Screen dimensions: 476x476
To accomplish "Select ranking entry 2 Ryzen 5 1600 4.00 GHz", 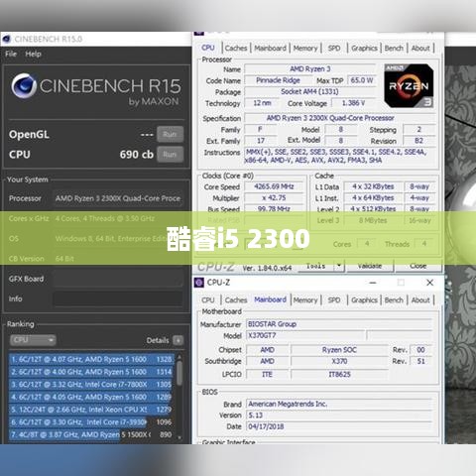I will pyautogui.click(x=91, y=372).
